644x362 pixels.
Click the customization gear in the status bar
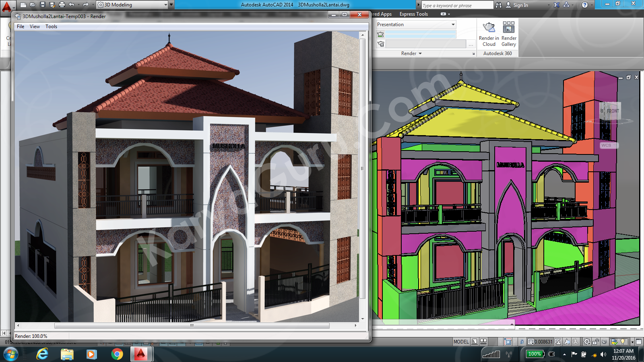pyautogui.click(x=587, y=342)
